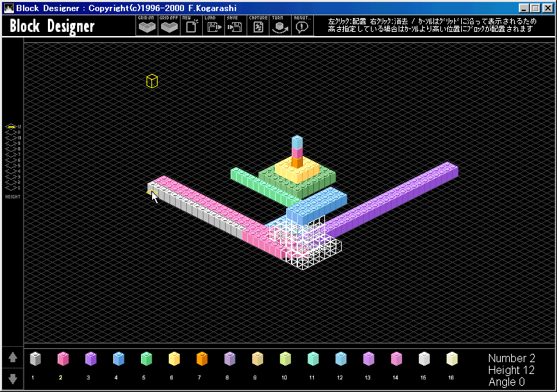Set height level 5 on height scale
Image resolution: width=557 pixels, height=392 pixels.
[13, 165]
